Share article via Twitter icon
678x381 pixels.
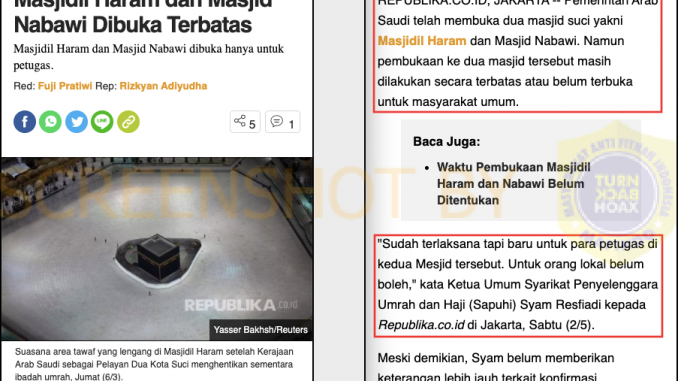[x=76, y=122]
